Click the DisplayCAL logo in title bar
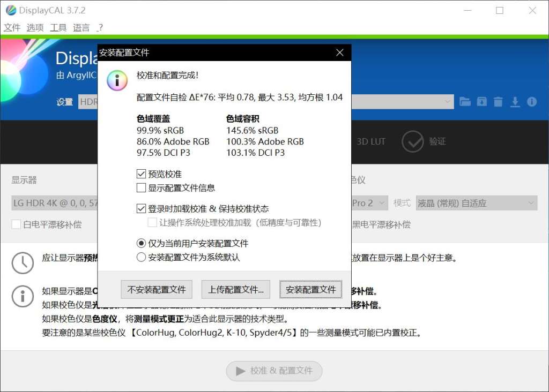This screenshot has height=392, width=549. click(x=11, y=10)
